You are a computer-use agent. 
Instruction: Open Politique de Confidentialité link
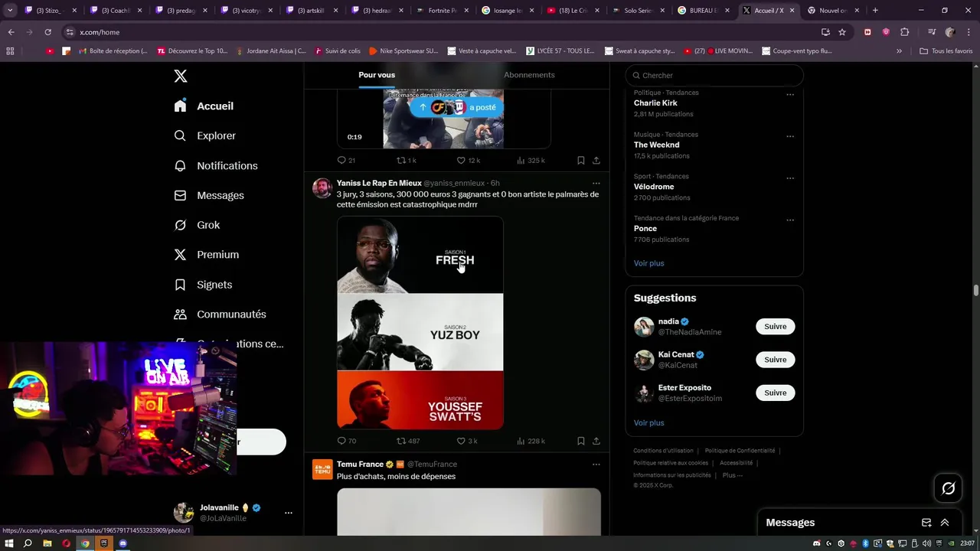740,451
